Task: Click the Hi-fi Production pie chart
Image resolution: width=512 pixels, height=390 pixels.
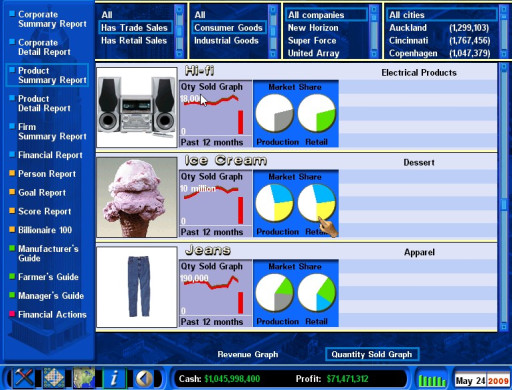Action: [274, 113]
